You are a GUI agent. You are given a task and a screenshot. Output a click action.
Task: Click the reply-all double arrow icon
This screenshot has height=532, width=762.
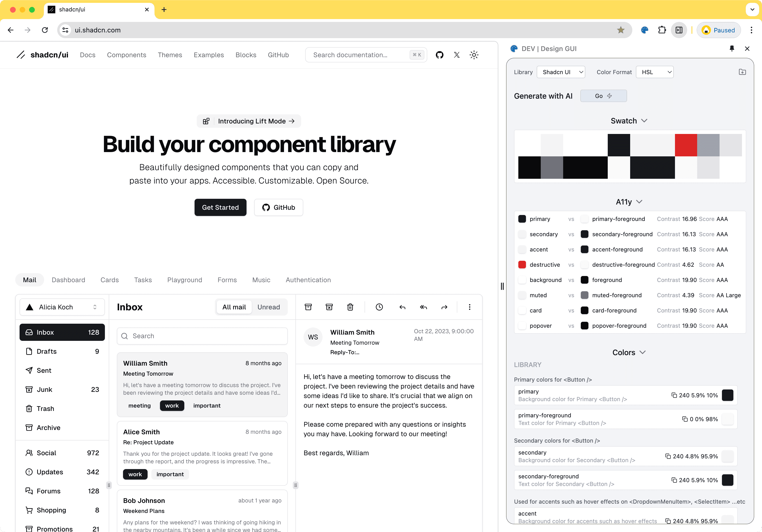tap(423, 307)
